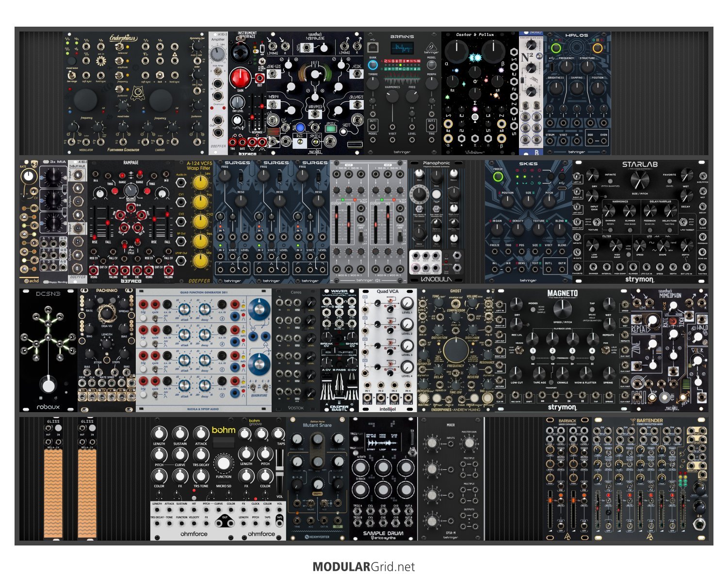Click the Timbre knob on Brains

click(372, 83)
